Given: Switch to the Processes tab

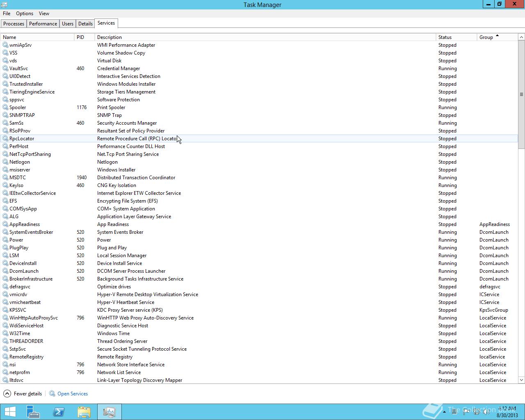Looking at the screenshot, I should tap(14, 24).
